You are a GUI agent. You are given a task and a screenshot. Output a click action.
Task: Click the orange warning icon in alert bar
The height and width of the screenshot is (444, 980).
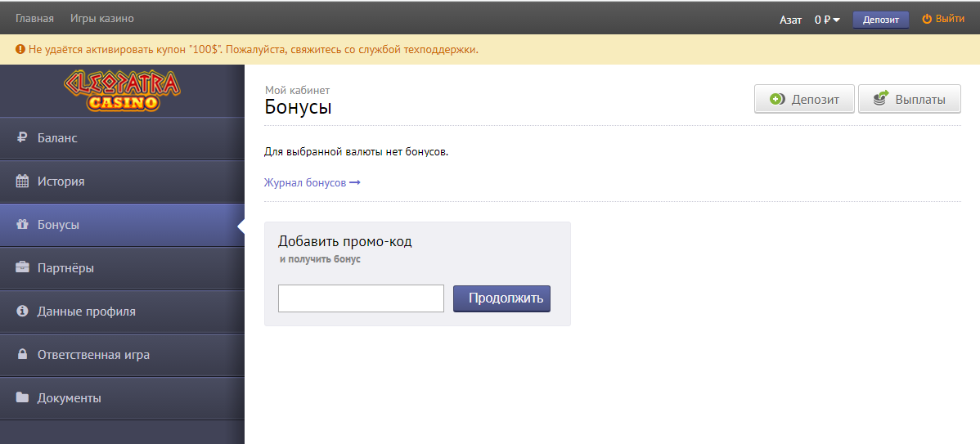click(20, 50)
